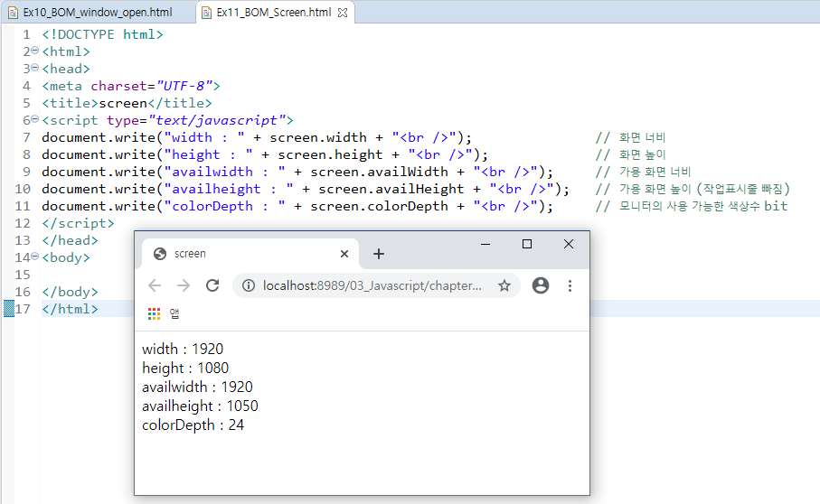820x504 pixels.
Task: Click the globe favicon on the screen tab
Action: pyautogui.click(x=159, y=254)
